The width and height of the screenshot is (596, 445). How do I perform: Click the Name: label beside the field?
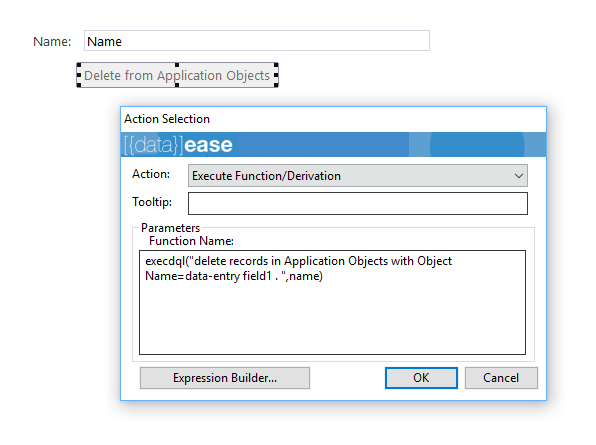(52, 41)
